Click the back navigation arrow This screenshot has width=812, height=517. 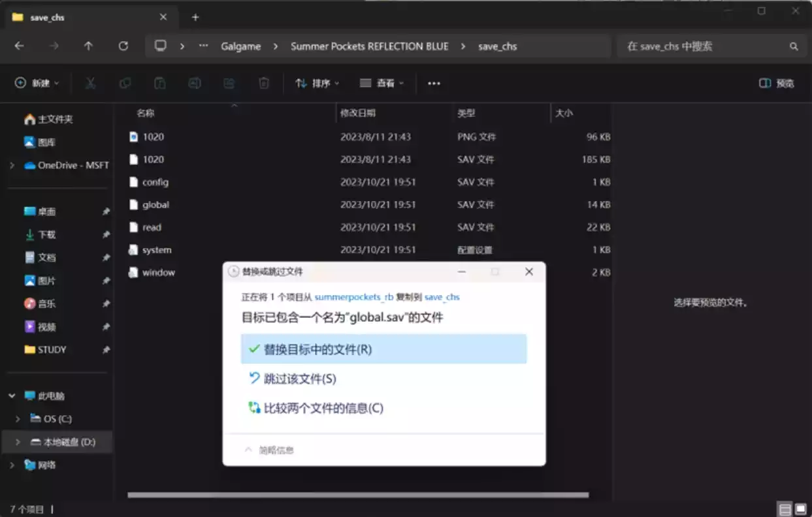tap(19, 46)
